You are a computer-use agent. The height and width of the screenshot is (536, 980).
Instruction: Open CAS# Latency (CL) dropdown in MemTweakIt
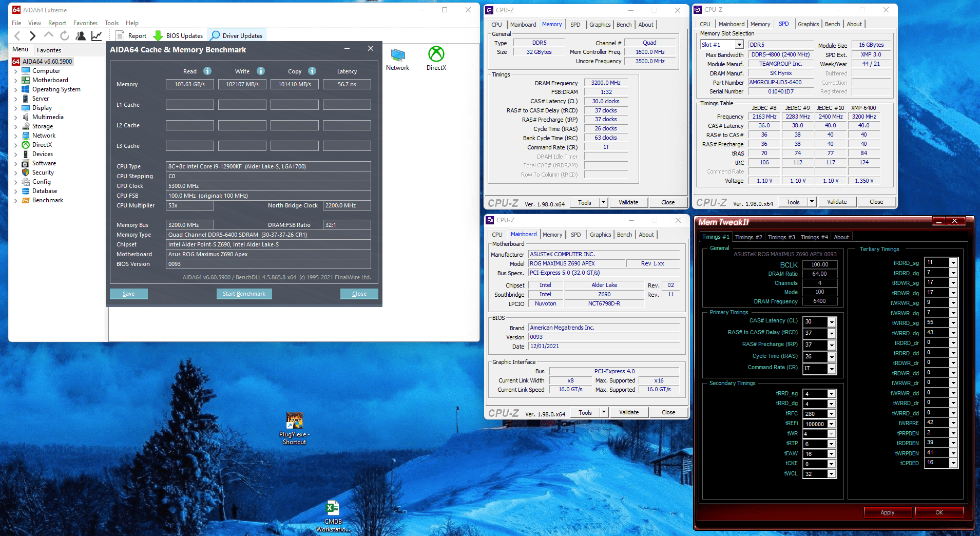click(x=832, y=322)
